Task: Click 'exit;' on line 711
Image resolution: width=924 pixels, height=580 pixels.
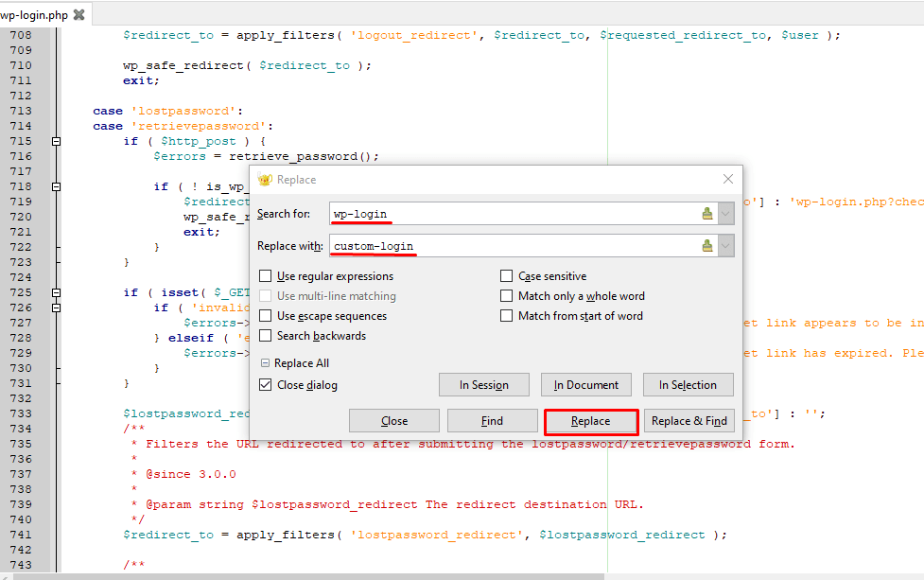Action: click(142, 80)
